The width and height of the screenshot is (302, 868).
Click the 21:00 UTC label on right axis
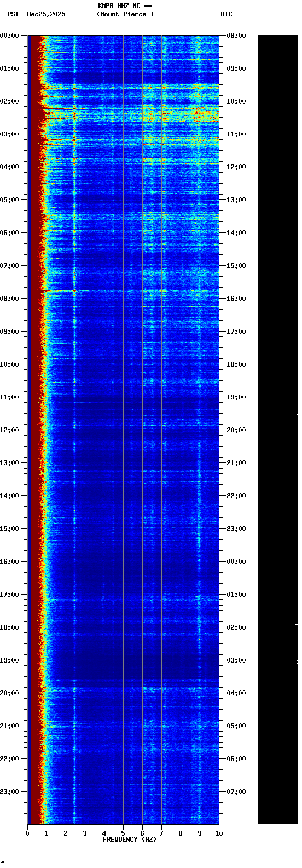(x=236, y=463)
